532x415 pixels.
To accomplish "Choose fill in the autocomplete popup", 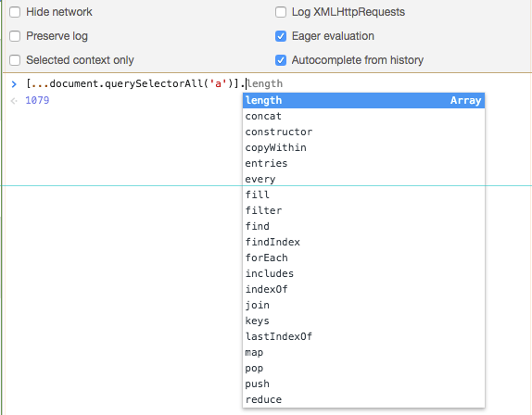I will click(363, 195).
